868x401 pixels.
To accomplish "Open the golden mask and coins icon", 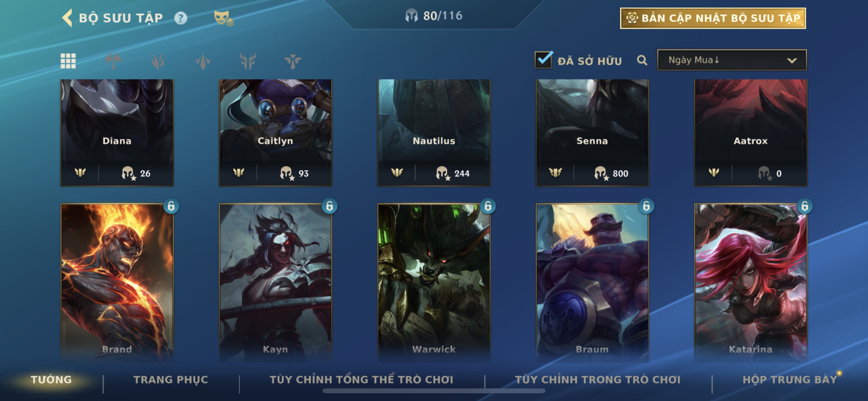I will [223, 18].
